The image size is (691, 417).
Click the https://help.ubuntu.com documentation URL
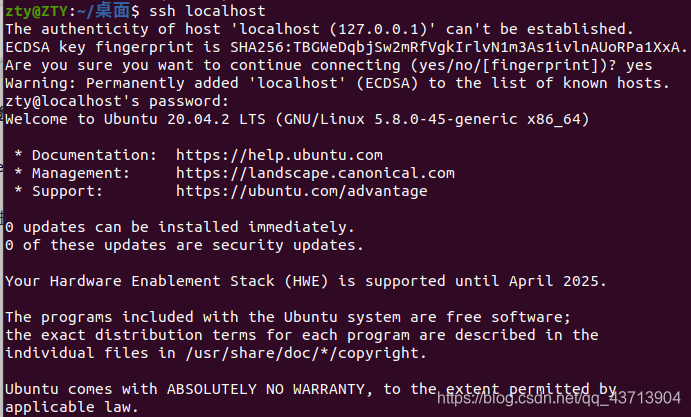pos(279,155)
